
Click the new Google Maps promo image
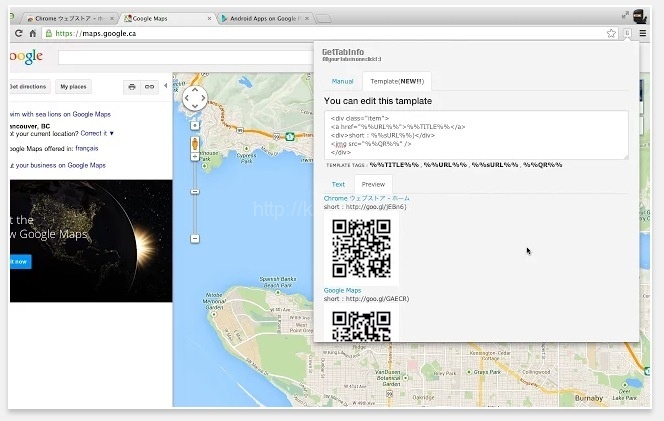coord(91,241)
